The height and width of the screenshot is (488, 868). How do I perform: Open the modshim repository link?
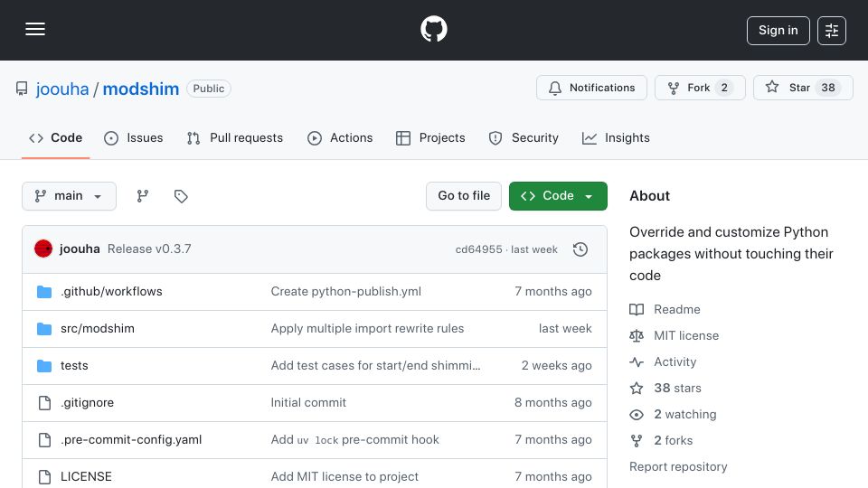coord(141,89)
